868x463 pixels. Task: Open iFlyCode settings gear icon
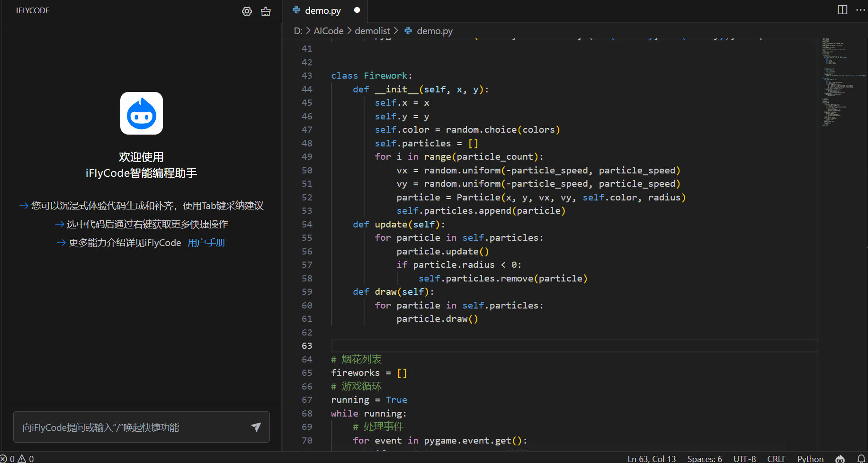click(x=247, y=11)
